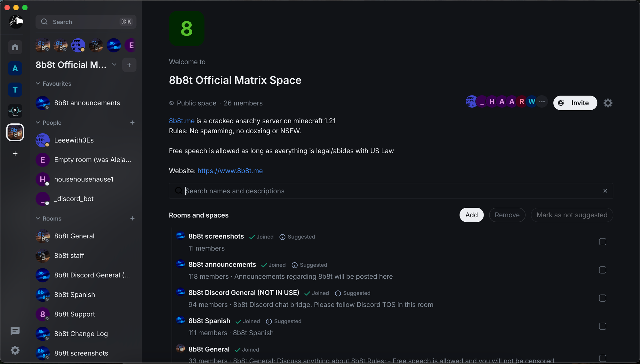Open the member facepile overflow menu
The width and height of the screenshot is (640, 364).
click(542, 101)
